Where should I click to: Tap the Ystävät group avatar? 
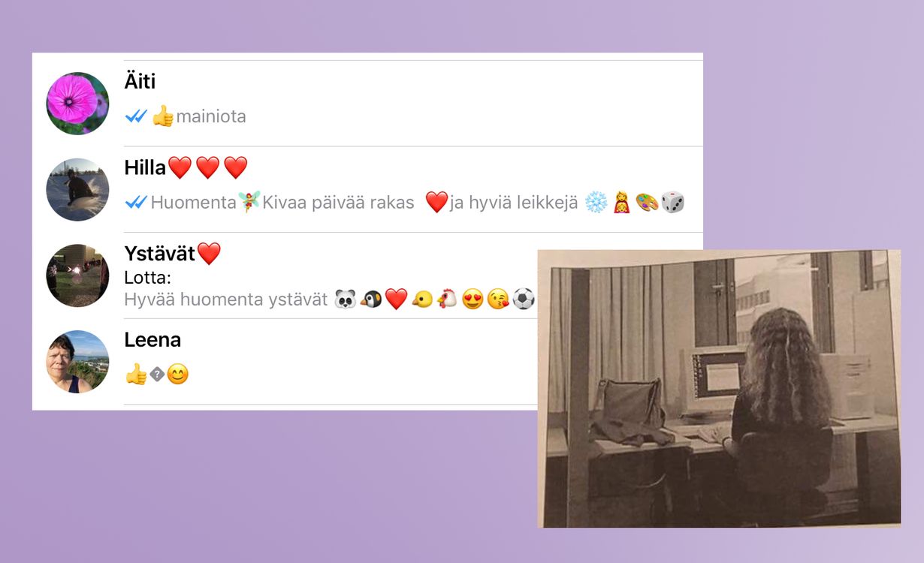point(77,275)
